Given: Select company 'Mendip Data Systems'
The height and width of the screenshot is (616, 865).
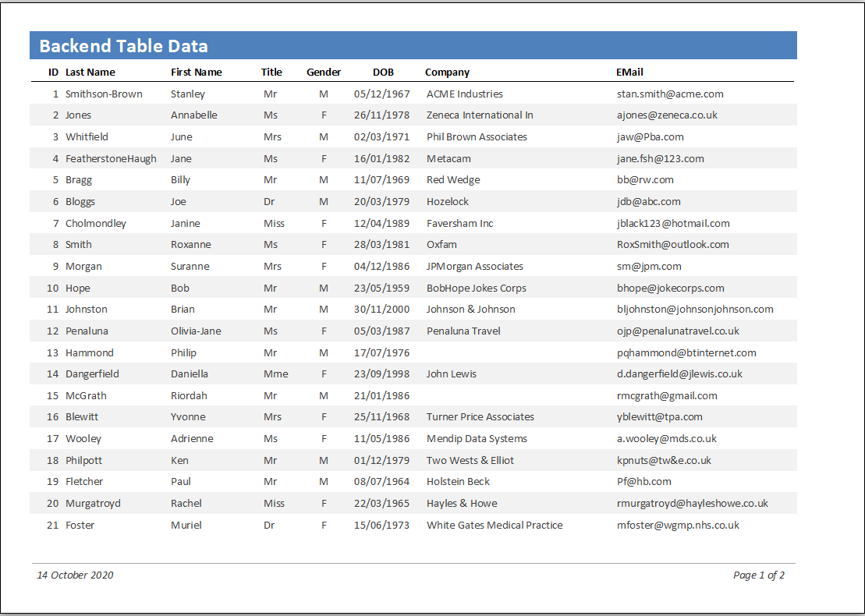Looking at the screenshot, I should point(477,438).
